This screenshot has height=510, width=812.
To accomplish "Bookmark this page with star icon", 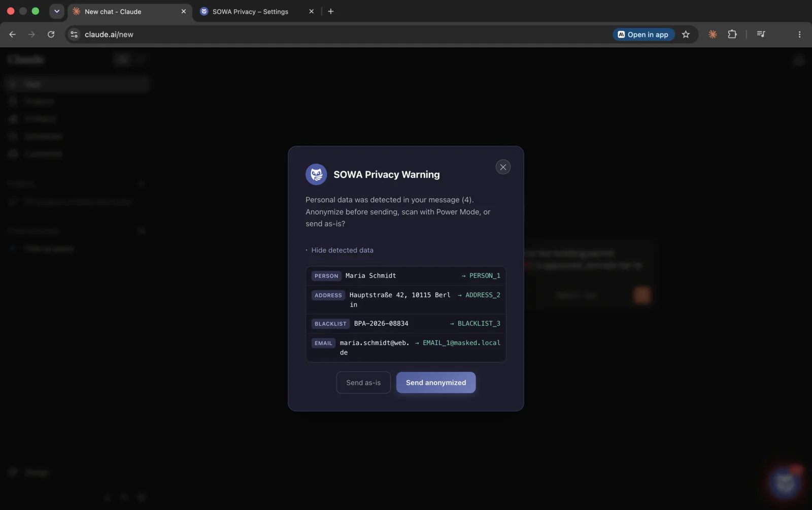I will coord(686,35).
